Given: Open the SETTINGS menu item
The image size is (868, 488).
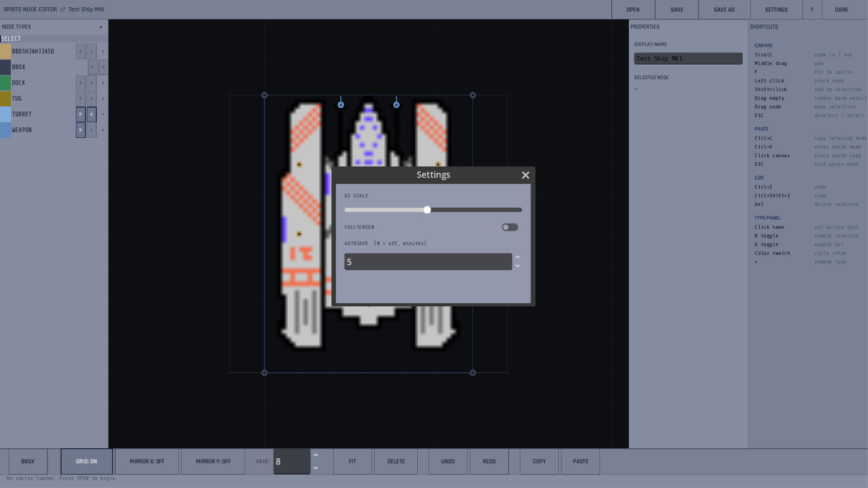Looking at the screenshot, I should coord(776,9).
